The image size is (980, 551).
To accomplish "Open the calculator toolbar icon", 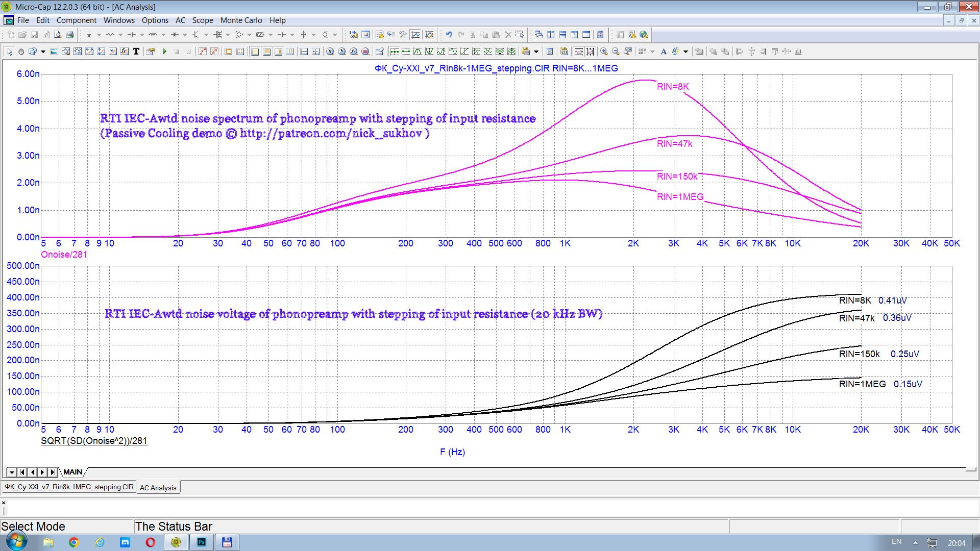I will [600, 35].
